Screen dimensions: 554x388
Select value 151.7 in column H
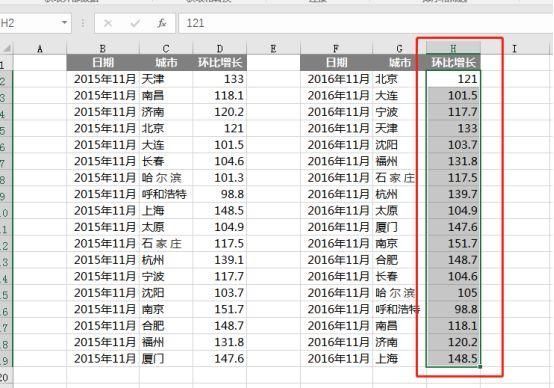click(453, 243)
